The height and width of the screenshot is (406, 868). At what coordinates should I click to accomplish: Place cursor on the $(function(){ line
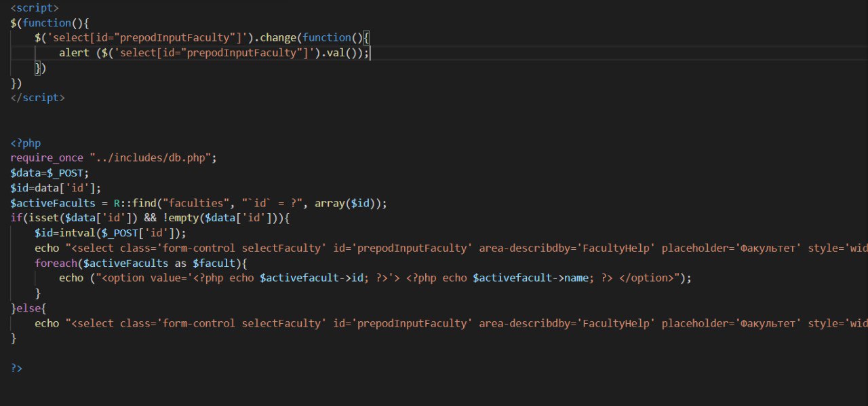[x=50, y=23]
